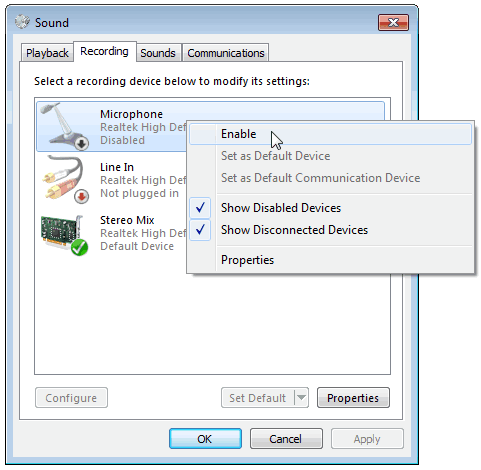This screenshot has width=481, height=470.
Task: Click the Properties button below device list
Action: click(353, 398)
